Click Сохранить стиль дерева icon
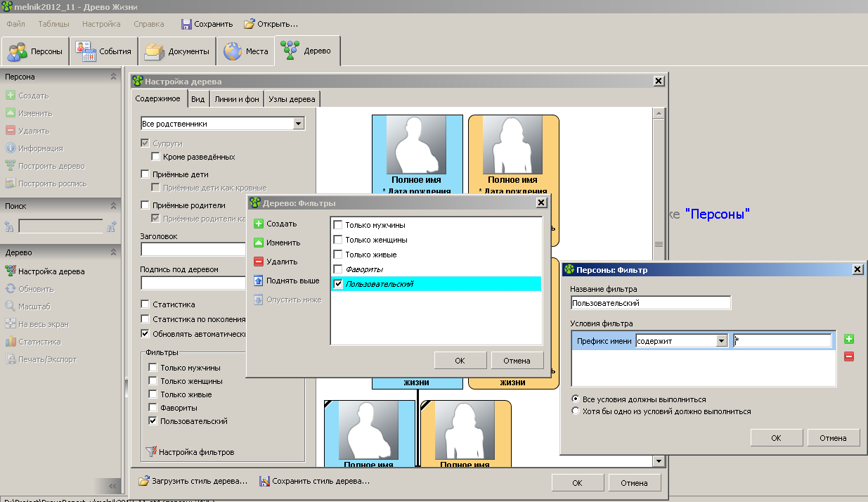The image size is (868, 502). pos(265,482)
